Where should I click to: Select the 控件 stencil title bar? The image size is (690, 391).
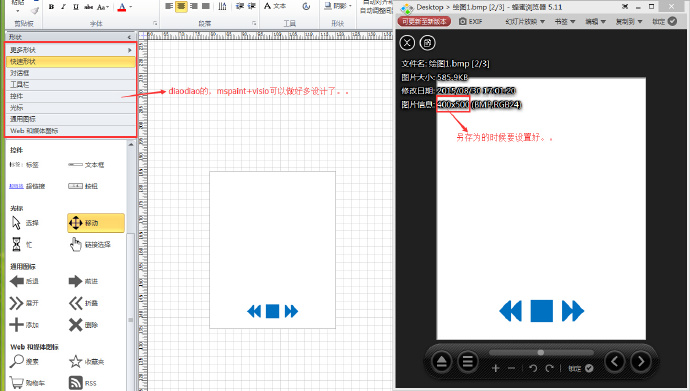(71, 96)
